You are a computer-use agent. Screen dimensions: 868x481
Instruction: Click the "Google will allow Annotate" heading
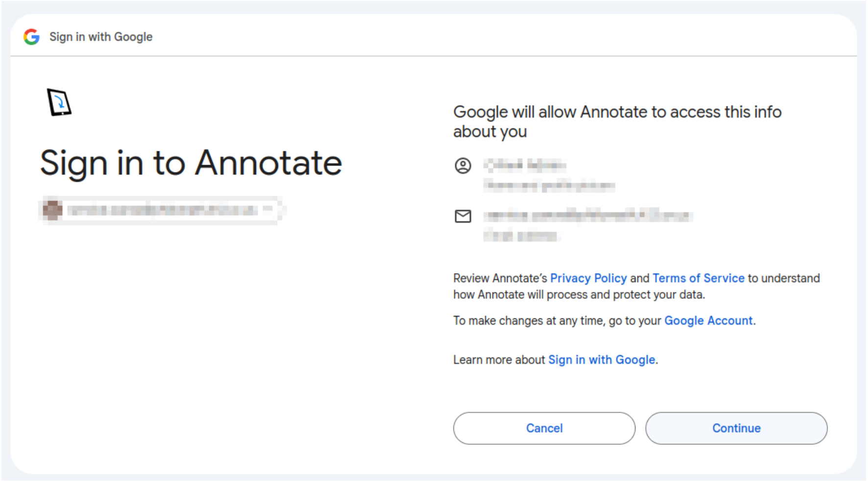[617, 121]
